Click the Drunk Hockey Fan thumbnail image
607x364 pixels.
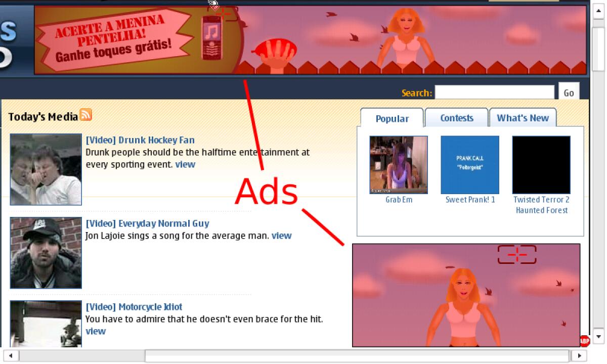[46, 169]
